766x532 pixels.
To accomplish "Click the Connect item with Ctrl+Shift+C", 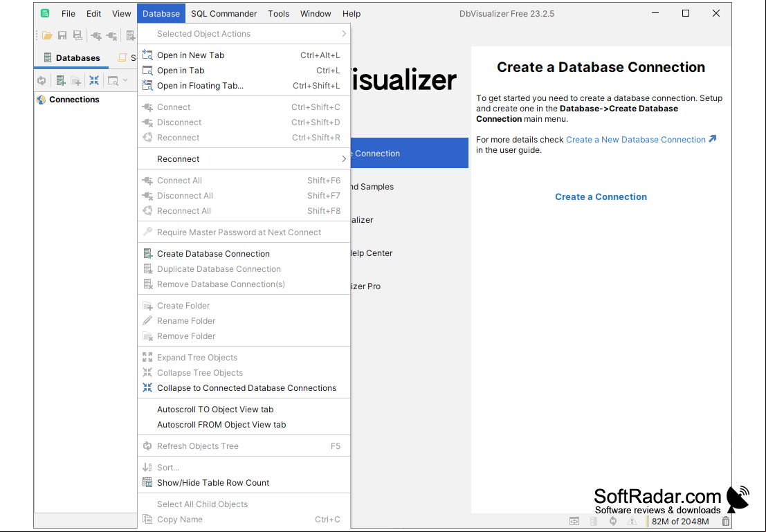I will (x=244, y=107).
